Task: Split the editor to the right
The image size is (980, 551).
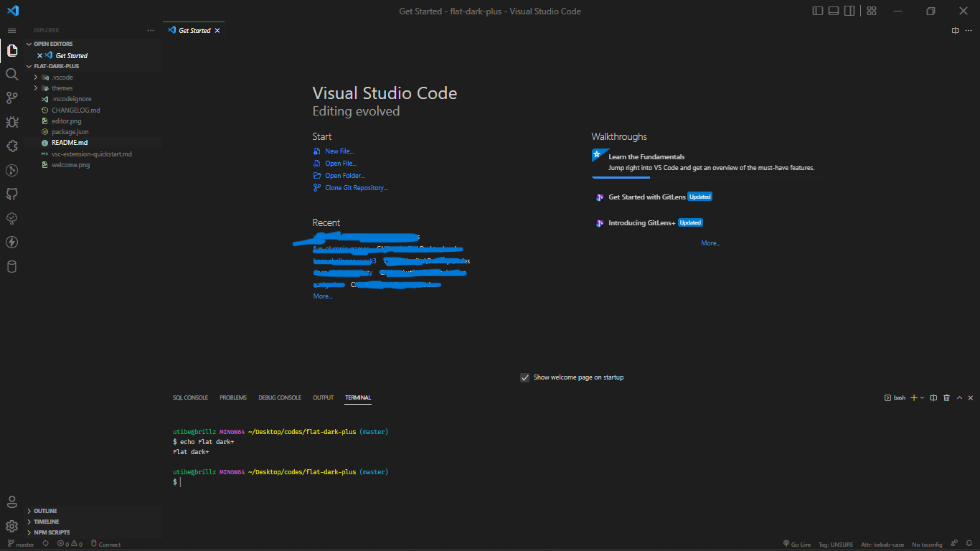Action: (x=955, y=30)
